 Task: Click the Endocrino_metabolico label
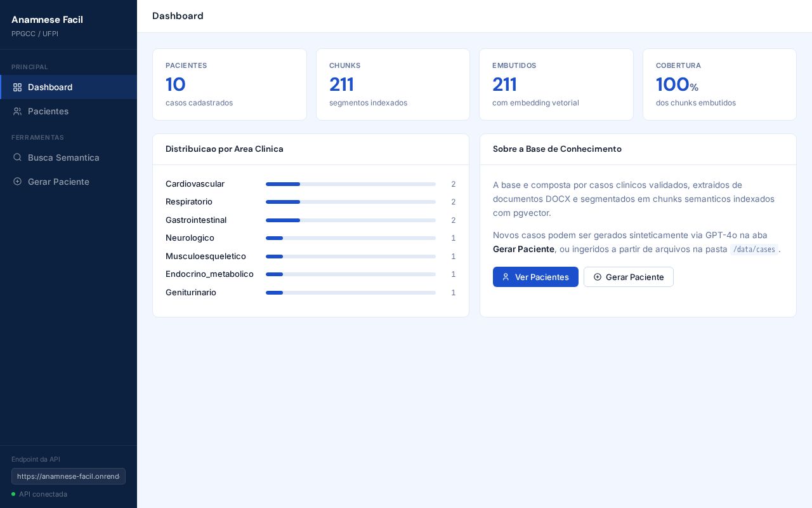[209, 274]
